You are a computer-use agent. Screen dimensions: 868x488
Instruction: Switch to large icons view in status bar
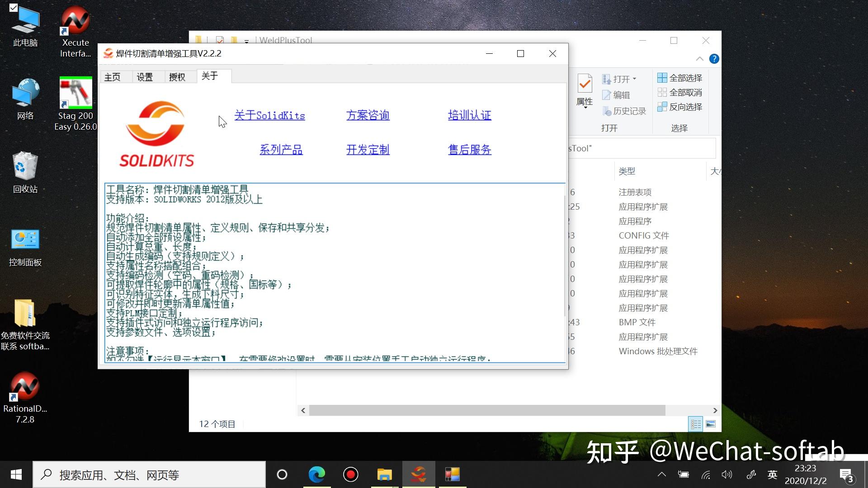(x=710, y=424)
